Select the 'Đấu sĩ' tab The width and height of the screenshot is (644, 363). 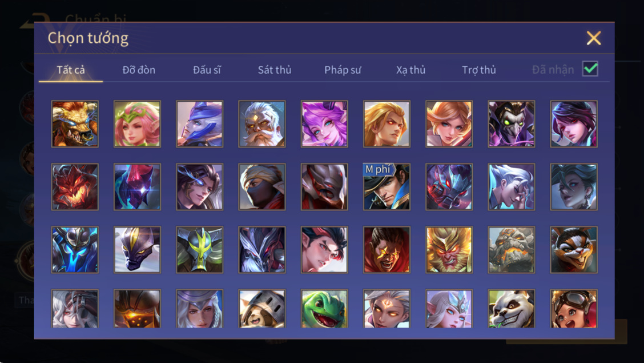click(x=207, y=70)
